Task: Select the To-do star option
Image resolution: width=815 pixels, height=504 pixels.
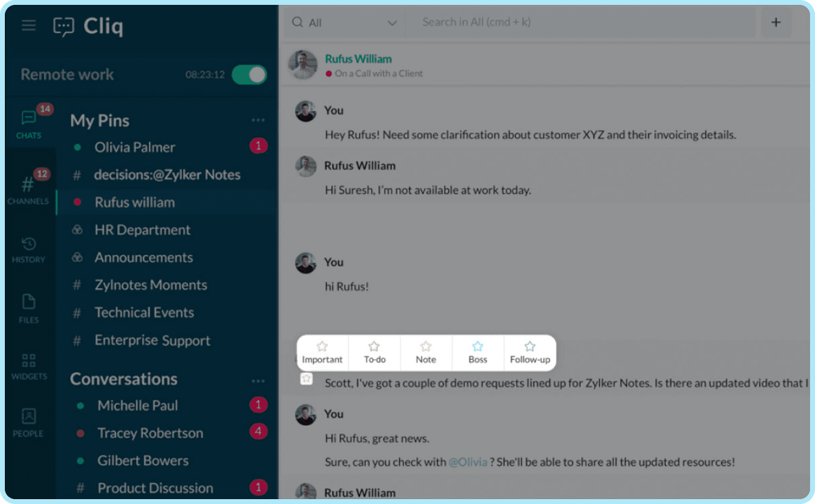Action: pos(375,353)
